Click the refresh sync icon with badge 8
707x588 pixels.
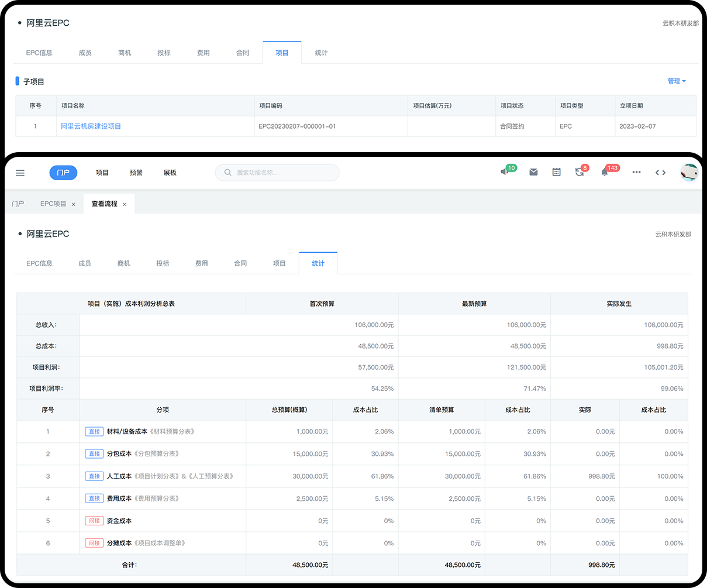pyautogui.click(x=580, y=172)
